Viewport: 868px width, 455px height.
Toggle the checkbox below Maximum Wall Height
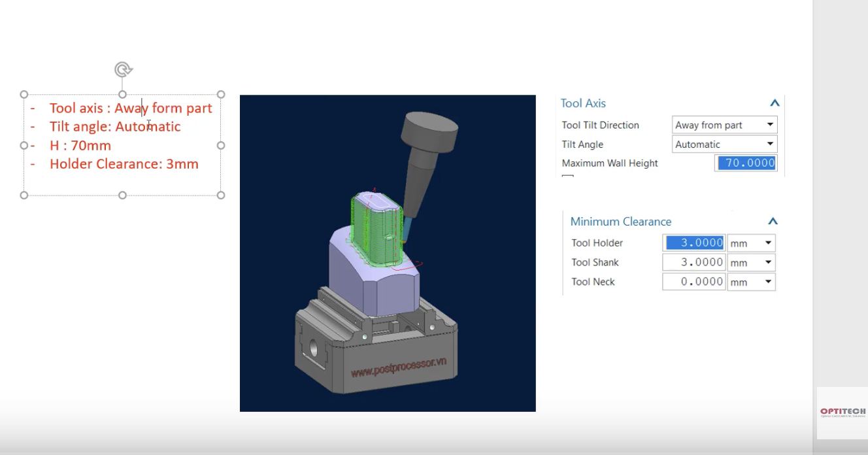567,177
